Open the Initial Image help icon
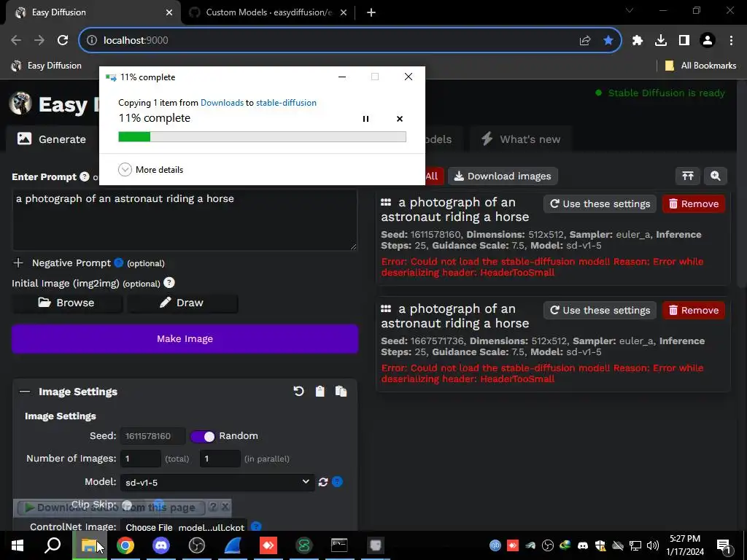Screen dimensions: 747x560 pos(169,283)
